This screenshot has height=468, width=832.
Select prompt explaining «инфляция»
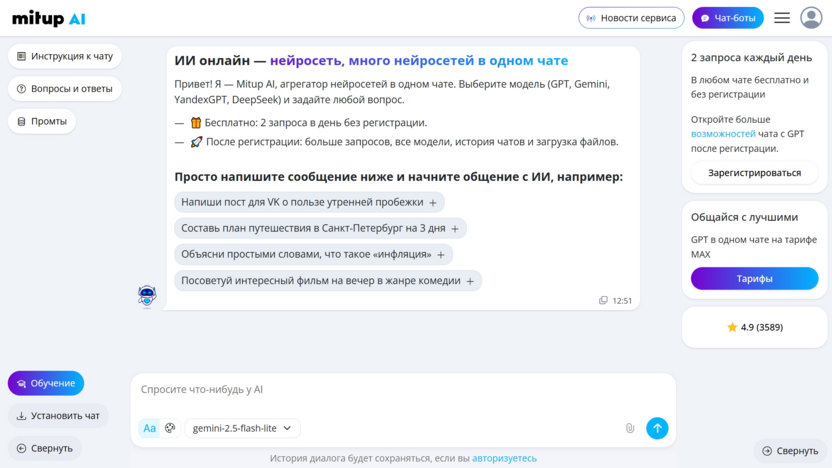(313, 254)
